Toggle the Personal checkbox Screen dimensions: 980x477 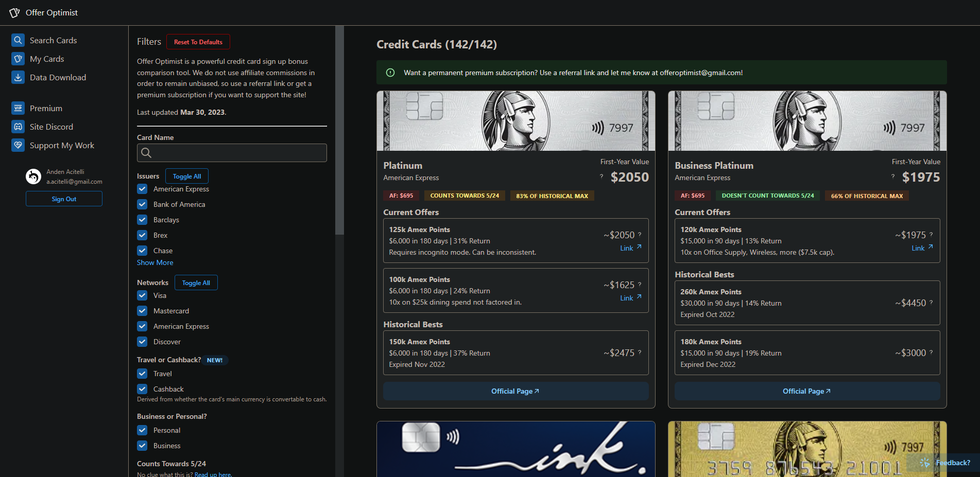pos(142,430)
